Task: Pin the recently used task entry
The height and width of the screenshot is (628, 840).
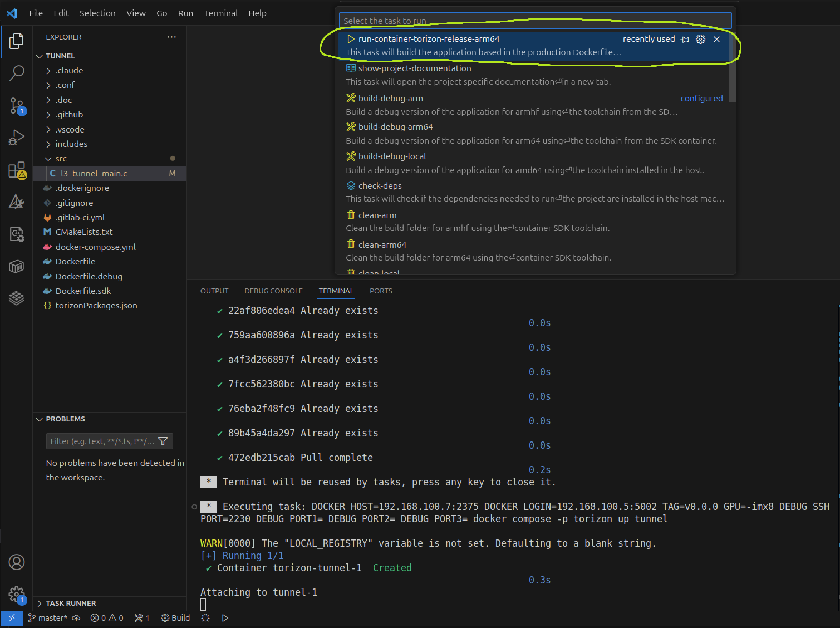Action: coord(685,39)
